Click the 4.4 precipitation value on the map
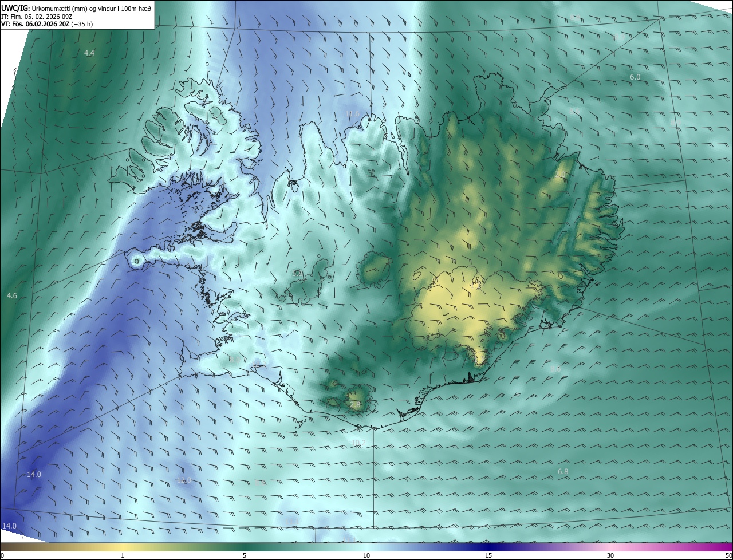The height and width of the screenshot is (560, 733). coord(89,53)
